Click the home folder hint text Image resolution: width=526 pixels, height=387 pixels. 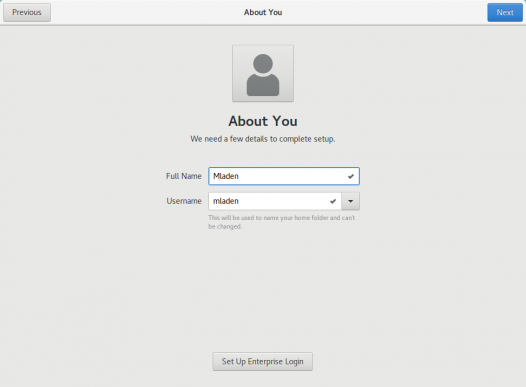coord(281,222)
